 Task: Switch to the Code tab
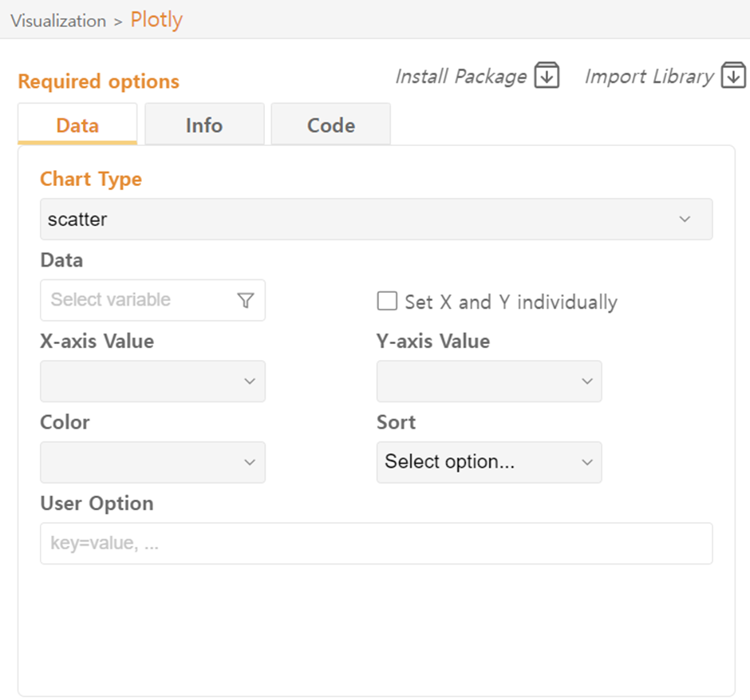coord(331,125)
